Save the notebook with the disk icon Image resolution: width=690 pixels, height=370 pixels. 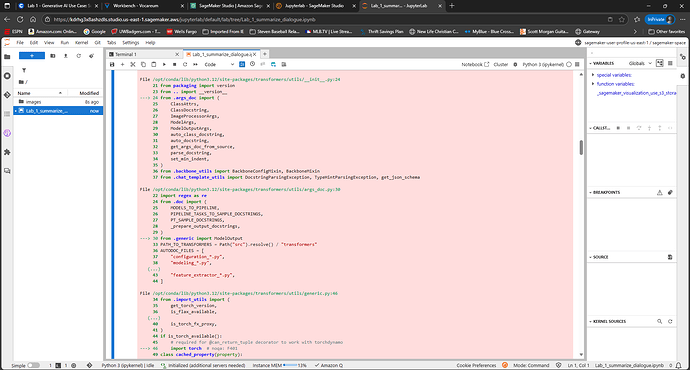pyautogui.click(x=112, y=64)
